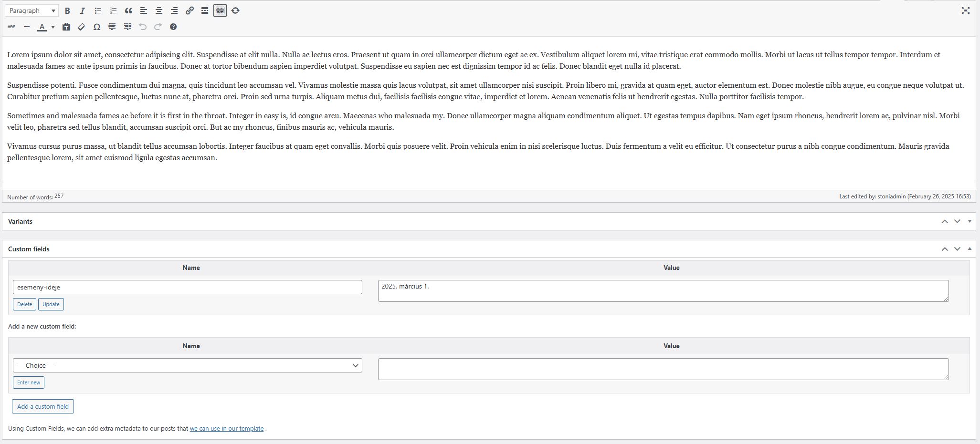
Task: Click the insert/edit link icon
Action: pyautogui.click(x=190, y=10)
